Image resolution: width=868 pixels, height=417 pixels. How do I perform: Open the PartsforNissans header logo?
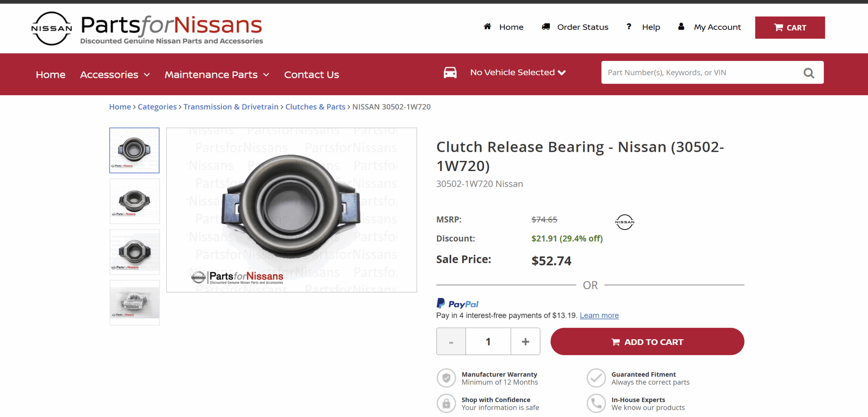tap(147, 28)
